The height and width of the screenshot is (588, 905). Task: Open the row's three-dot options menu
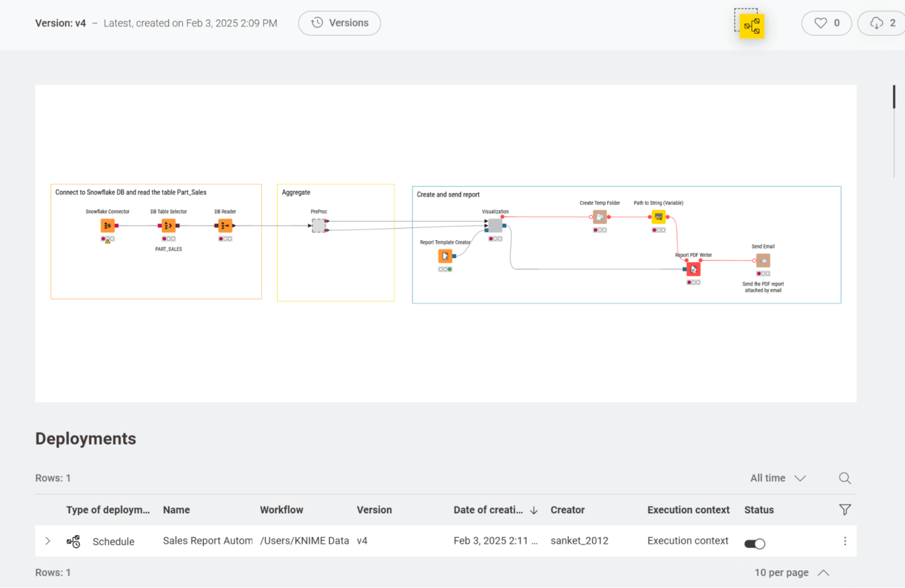pyautogui.click(x=845, y=541)
